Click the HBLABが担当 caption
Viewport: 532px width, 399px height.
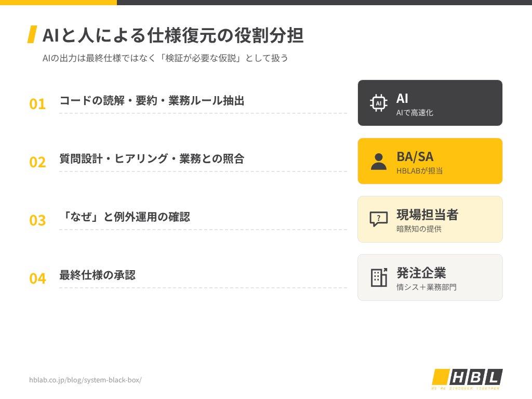pos(419,170)
